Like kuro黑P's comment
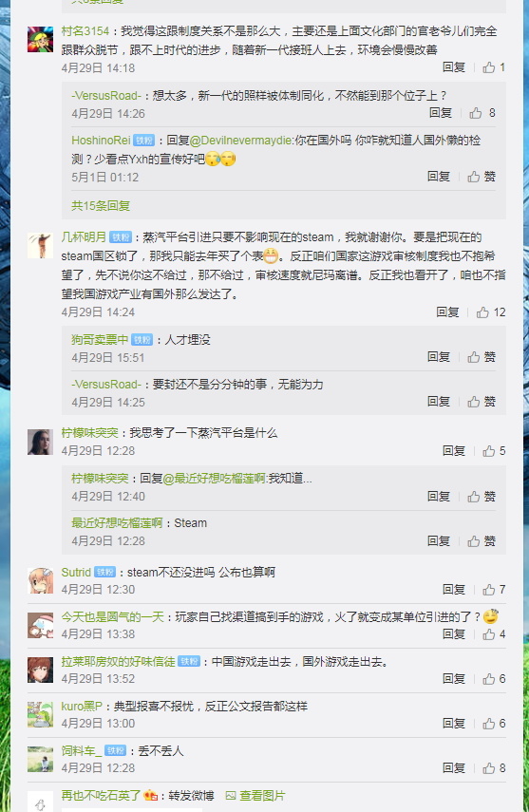Image resolution: width=529 pixels, height=812 pixels. [x=494, y=724]
